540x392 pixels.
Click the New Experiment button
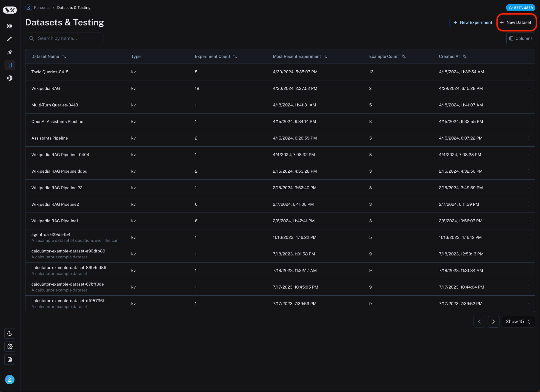(473, 22)
